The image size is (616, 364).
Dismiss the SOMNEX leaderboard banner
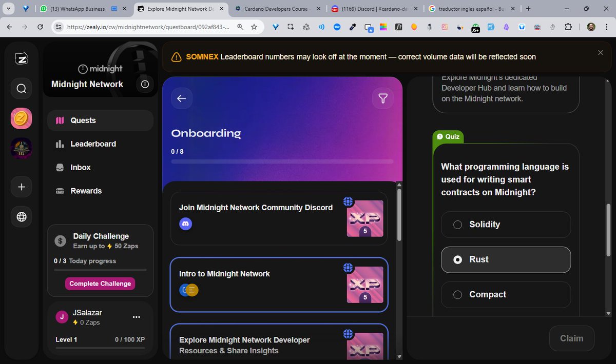coord(601,53)
